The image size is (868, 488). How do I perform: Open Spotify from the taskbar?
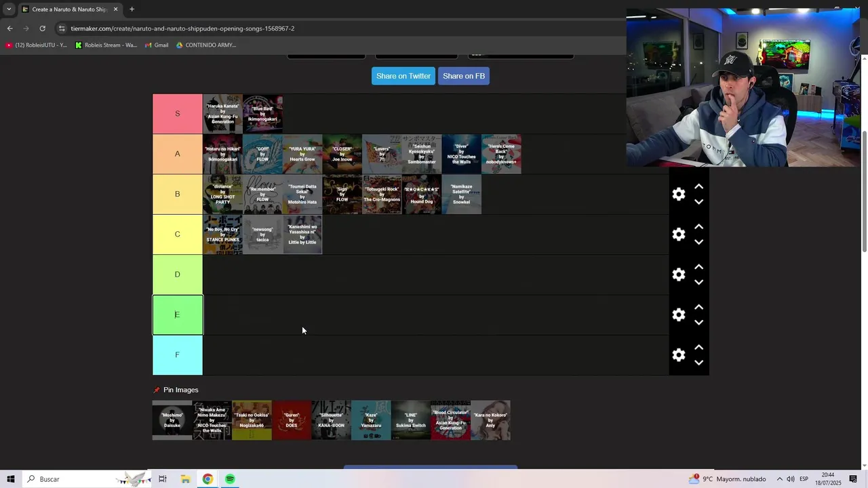point(230,479)
